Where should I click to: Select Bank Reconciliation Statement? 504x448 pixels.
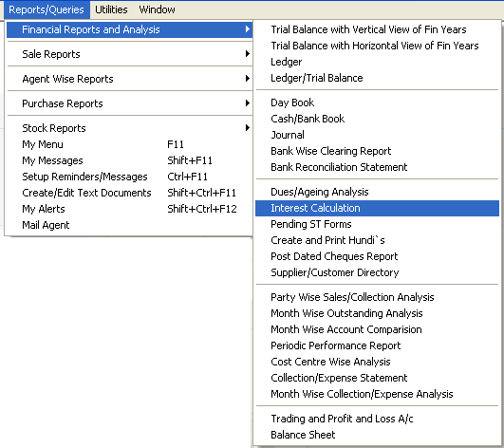(x=377, y=167)
